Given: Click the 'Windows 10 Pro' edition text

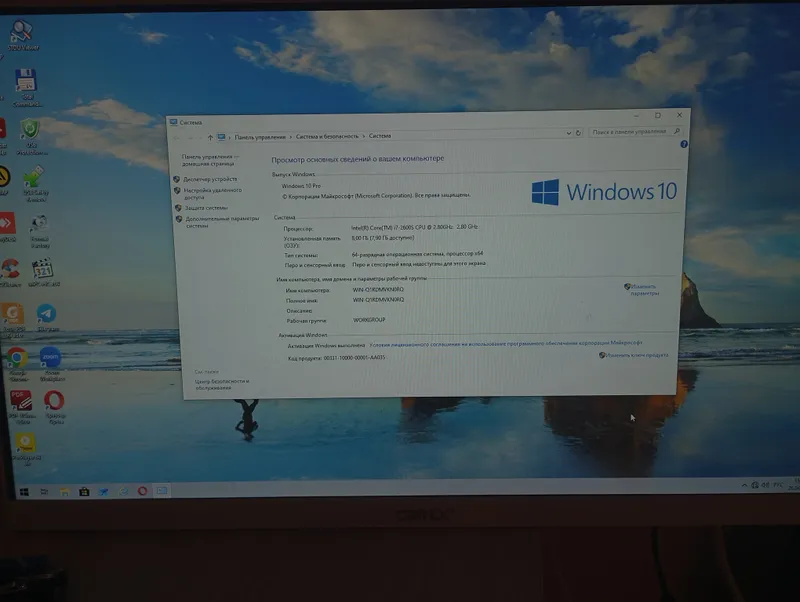Looking at the screenshot, I should 301,186.
